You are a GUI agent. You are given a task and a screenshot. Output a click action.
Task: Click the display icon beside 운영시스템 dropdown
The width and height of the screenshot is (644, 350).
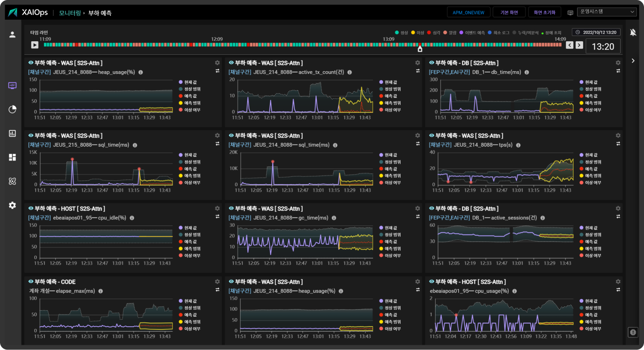(x=570, y=13)
